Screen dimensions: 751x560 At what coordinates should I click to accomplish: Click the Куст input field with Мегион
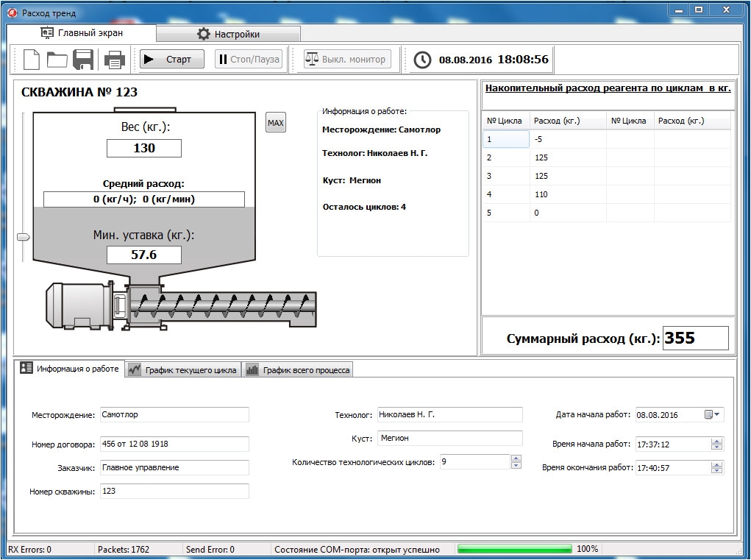pos(449,439)
